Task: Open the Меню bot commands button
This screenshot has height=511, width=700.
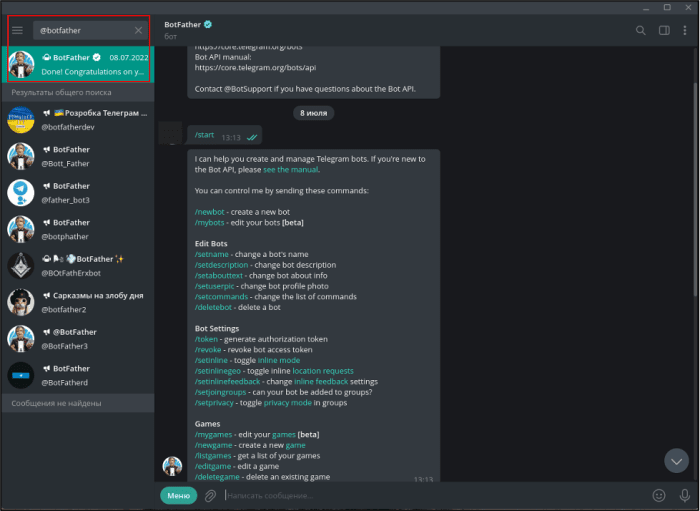Action: pyautogui.click(x=179, y=495)
